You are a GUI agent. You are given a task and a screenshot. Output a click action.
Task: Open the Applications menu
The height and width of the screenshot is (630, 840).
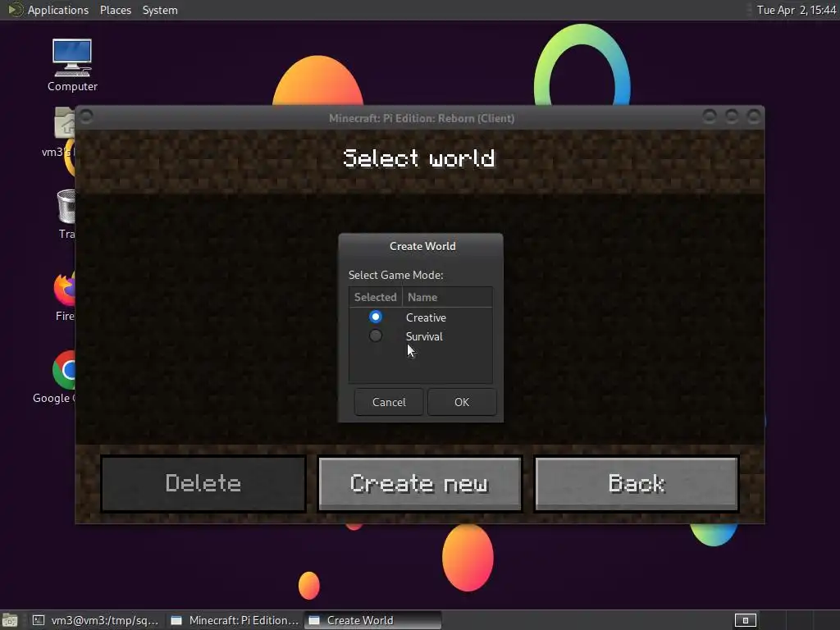58,10
